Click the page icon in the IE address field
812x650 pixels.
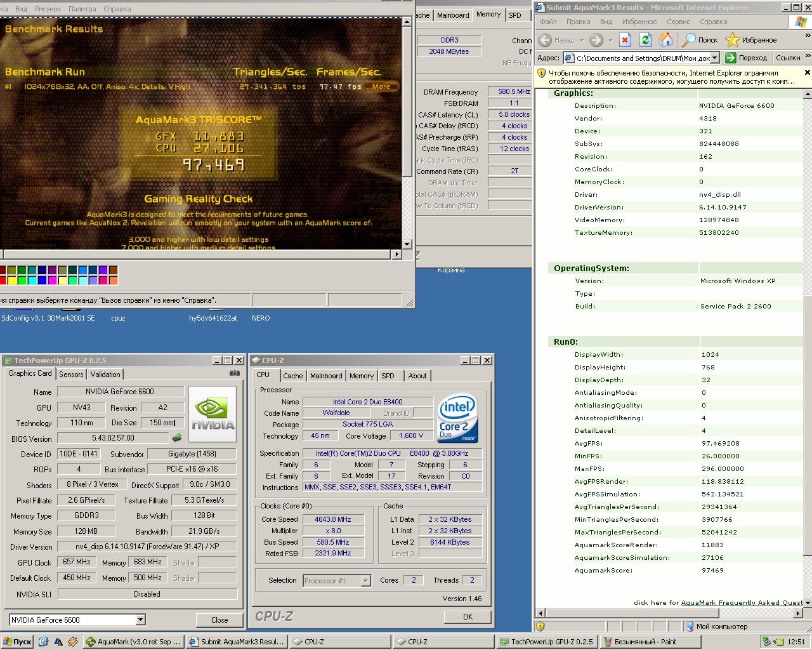570,58
